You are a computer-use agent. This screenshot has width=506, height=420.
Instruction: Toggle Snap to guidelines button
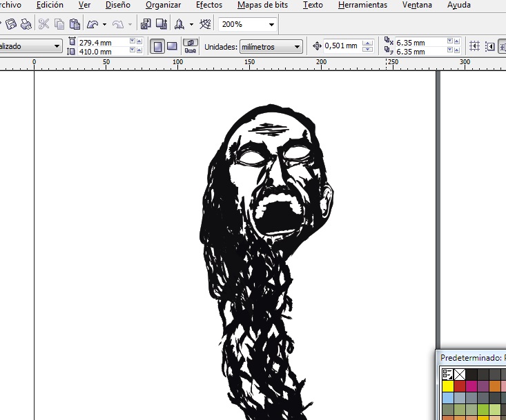coord(490,46)
